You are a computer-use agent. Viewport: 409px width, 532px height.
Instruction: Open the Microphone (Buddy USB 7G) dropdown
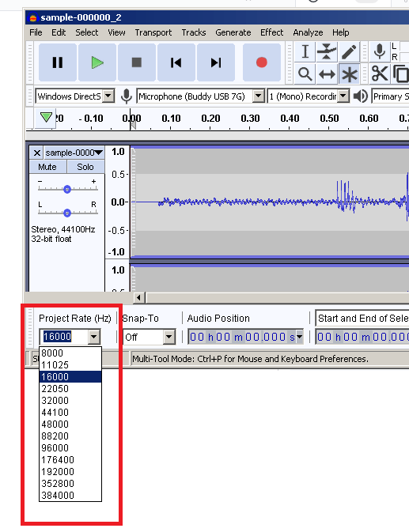(259, 96)
